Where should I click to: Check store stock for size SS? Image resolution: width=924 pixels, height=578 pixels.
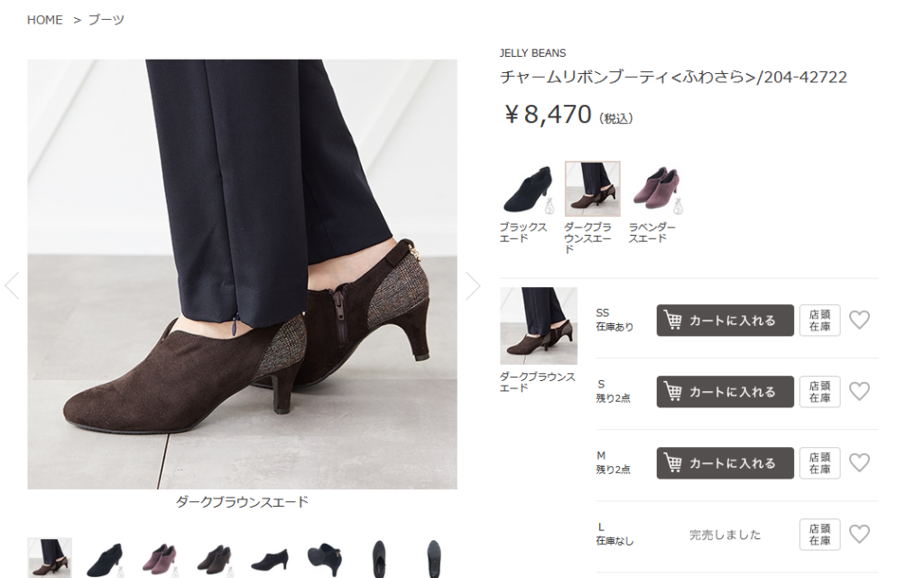(819, 321)
